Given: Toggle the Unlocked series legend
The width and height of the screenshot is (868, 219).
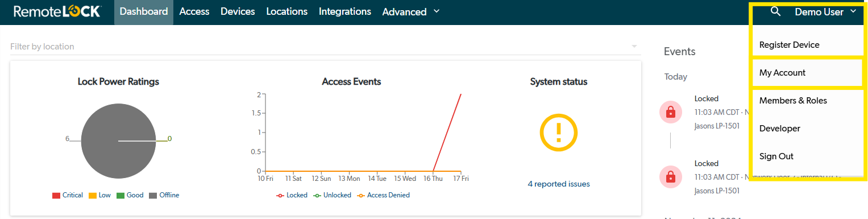Looking at the screenshot, I should coord(332,195).
